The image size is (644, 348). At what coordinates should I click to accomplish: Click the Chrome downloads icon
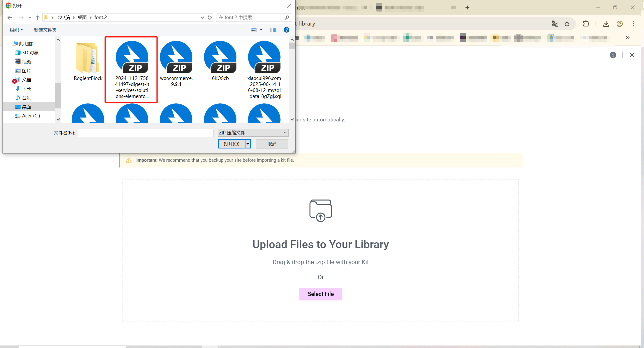[606, 24]
